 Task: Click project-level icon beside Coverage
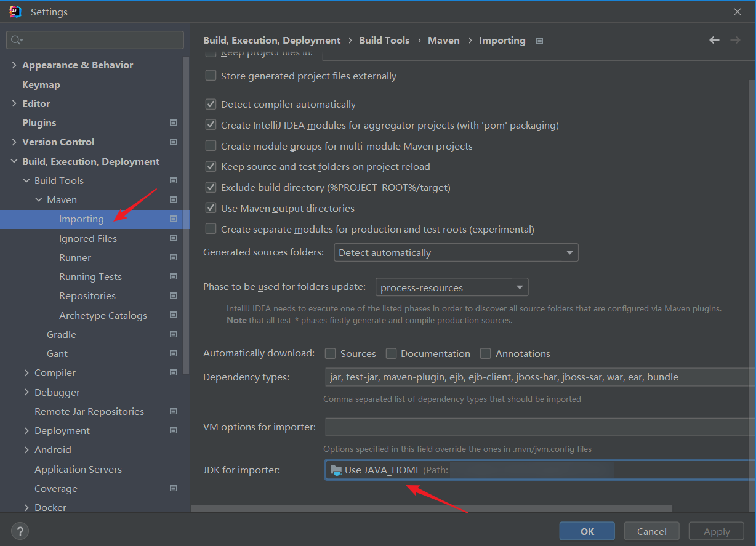(x=173, y=488)
